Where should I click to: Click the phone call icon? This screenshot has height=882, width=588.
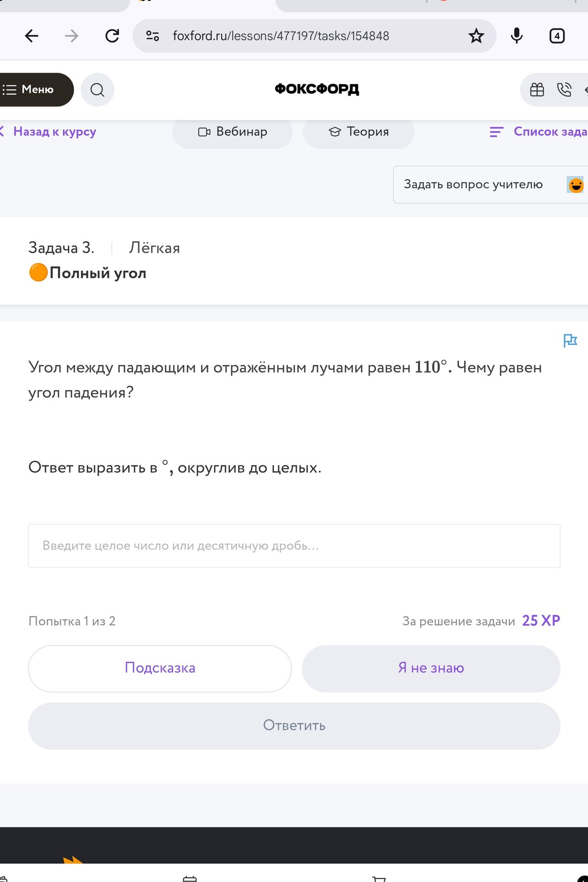(564, 90)
